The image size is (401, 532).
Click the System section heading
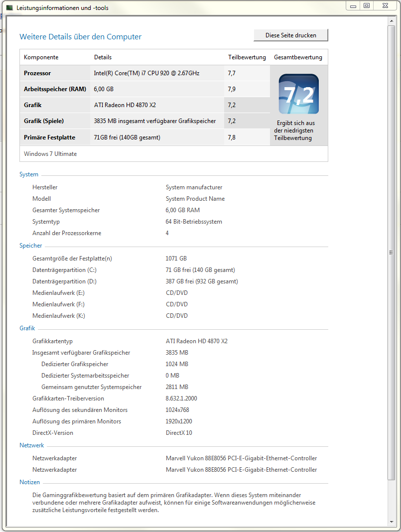point(29,174)
